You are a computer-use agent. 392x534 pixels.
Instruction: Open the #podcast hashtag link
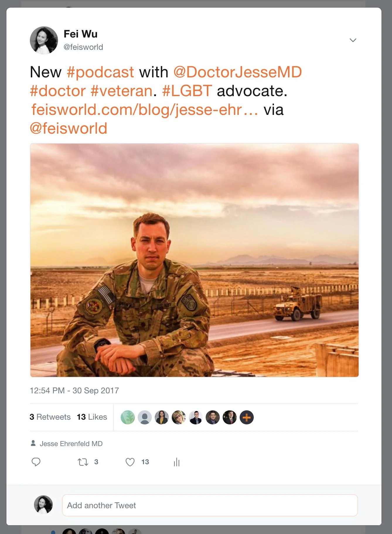[x=100, y=72]
